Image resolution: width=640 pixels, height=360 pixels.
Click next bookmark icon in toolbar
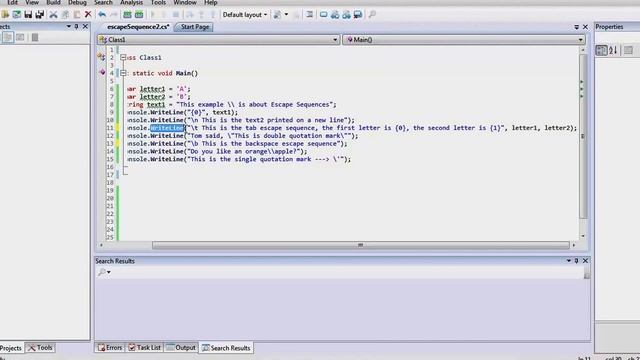coord(347,15)
